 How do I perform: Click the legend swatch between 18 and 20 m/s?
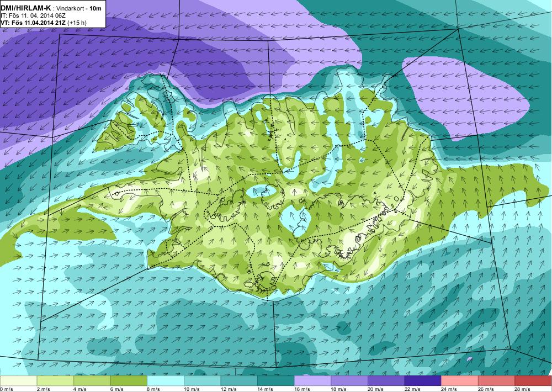349,381
